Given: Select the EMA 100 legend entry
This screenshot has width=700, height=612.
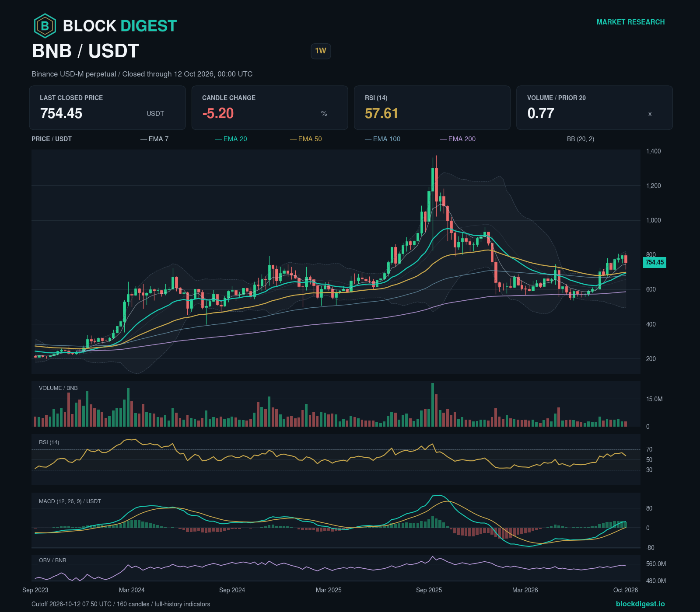Looking at the screenshot, I should coord(382,139).
